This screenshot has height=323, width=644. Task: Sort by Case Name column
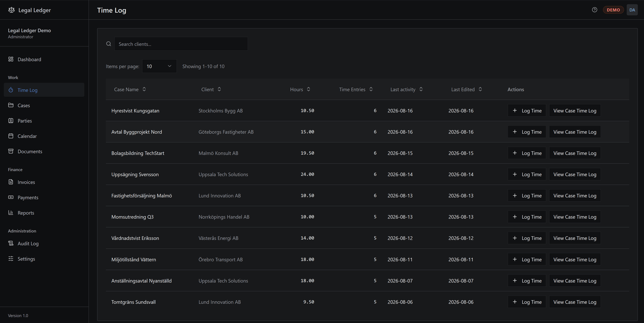[x=130, y=89]
